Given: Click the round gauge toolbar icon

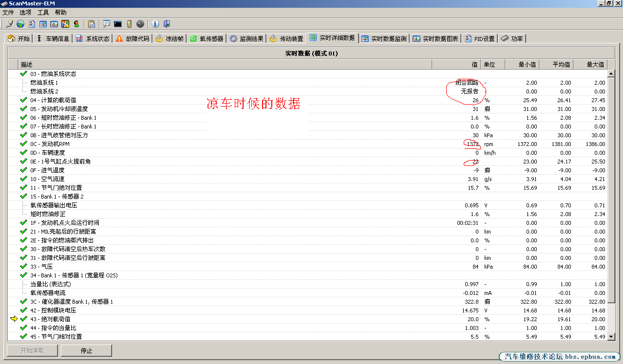Looking at the screenshot, I should (x=140, y=24).
